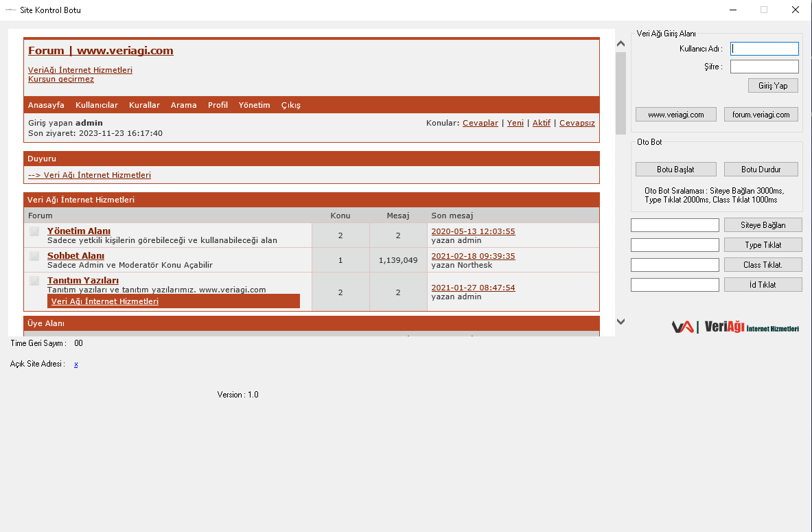Open the Veri Ağı İnternet Hizmetleri subforum link
Screen dimensions: 812x532
[105, 301]
